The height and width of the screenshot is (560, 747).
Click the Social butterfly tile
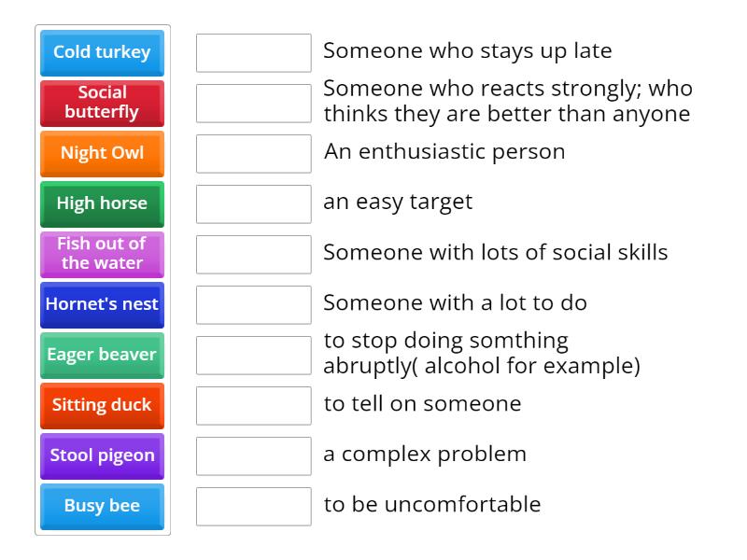pos(102,103)
